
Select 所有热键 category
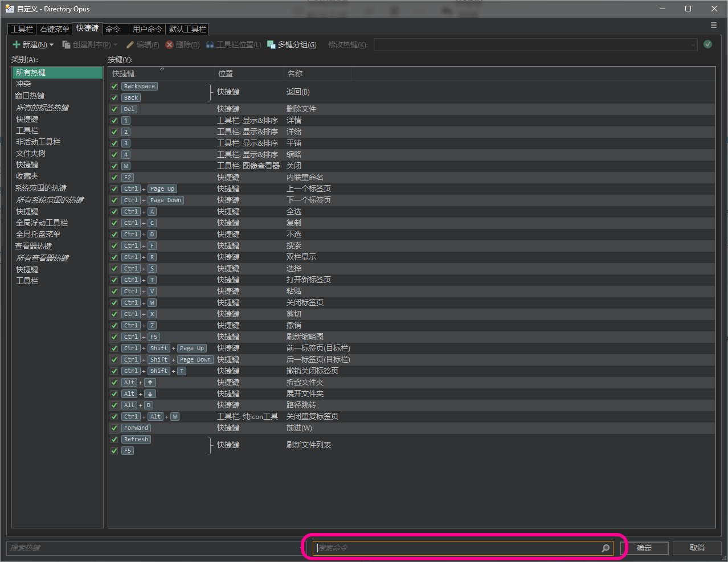[58, 72]
